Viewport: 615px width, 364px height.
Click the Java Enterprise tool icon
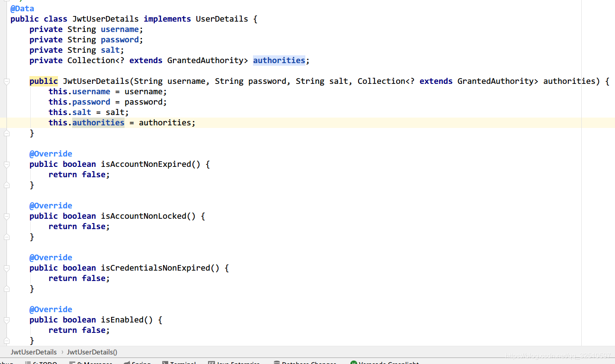211,363
